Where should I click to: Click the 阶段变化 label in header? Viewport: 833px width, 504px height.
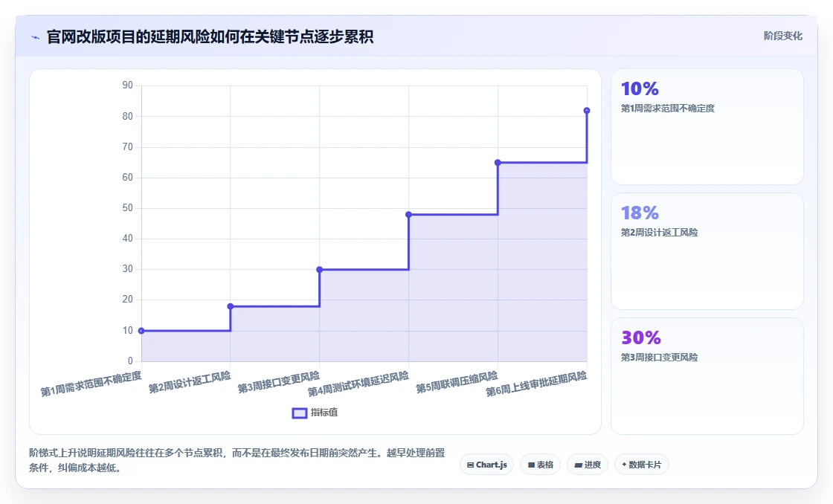[x=782, y=36]
